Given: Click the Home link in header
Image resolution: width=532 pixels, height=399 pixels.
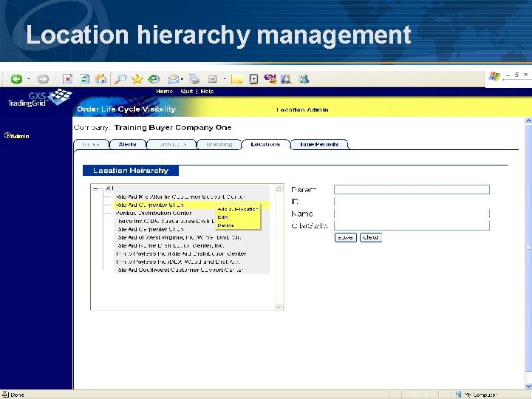Looking at the screenshot, I should (x=165, y=92).
